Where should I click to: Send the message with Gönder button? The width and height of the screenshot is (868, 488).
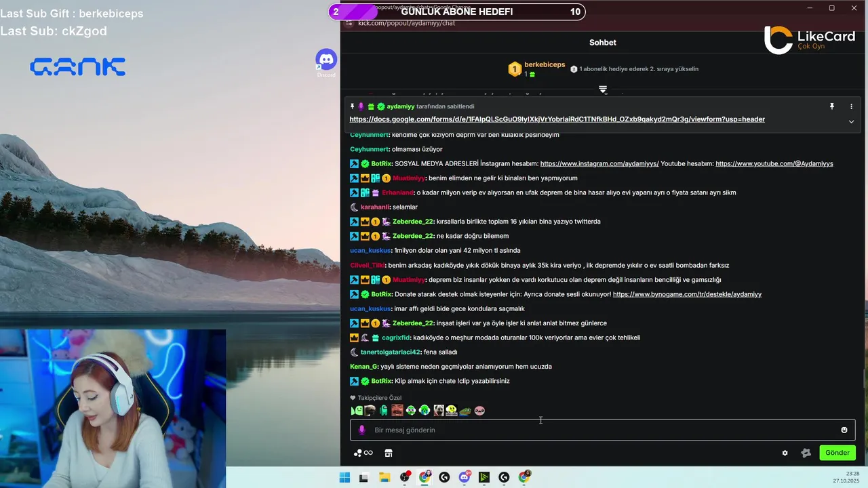[837, 453]
